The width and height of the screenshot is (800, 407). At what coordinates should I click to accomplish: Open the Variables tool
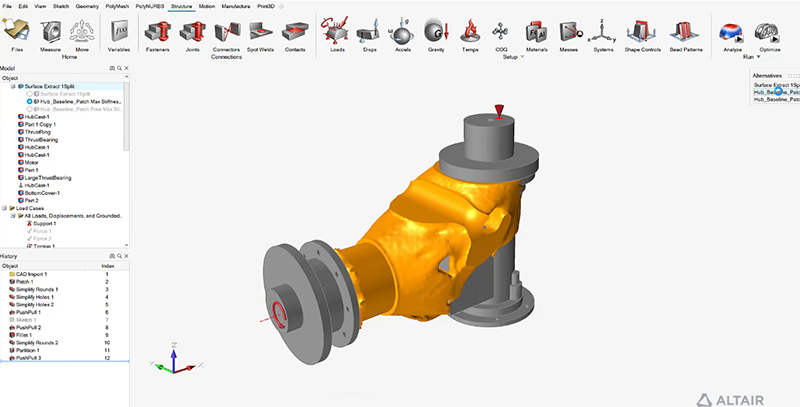tap(119, 36)
